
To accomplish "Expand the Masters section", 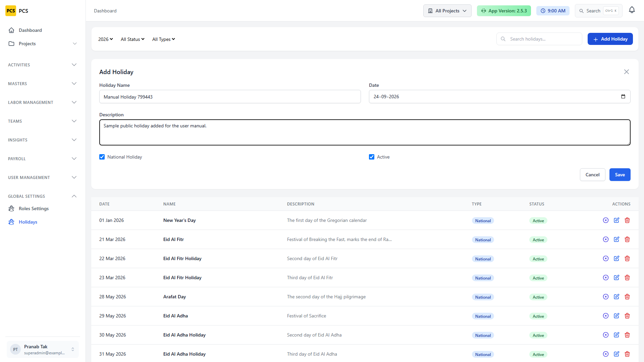I will click(x=43, y=83).
